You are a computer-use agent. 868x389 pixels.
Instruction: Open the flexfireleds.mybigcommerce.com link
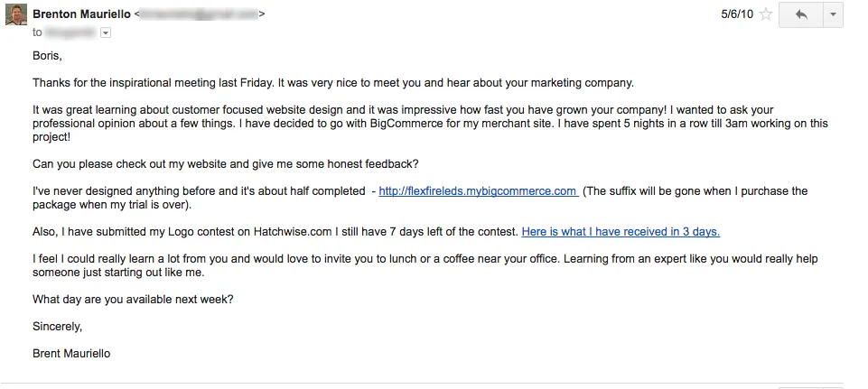click(479, 191)
